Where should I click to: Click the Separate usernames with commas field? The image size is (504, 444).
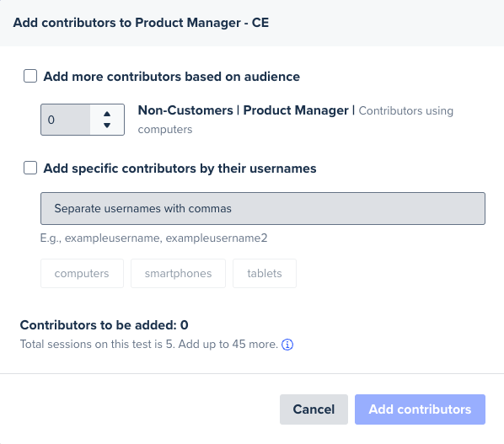click(263, 208)
